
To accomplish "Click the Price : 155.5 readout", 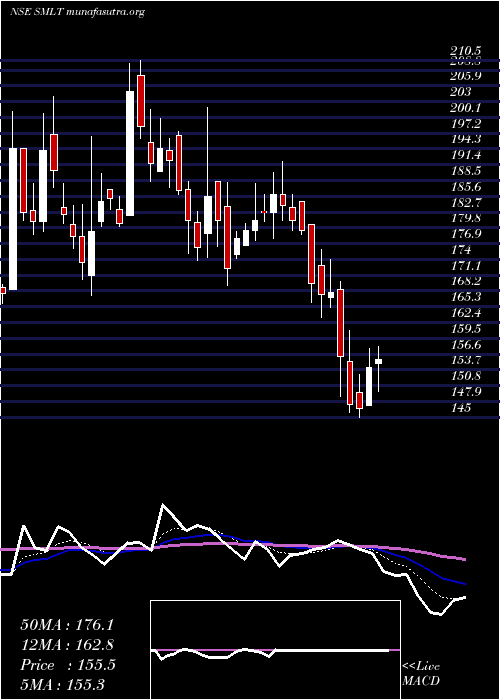I will pos(68,665).
